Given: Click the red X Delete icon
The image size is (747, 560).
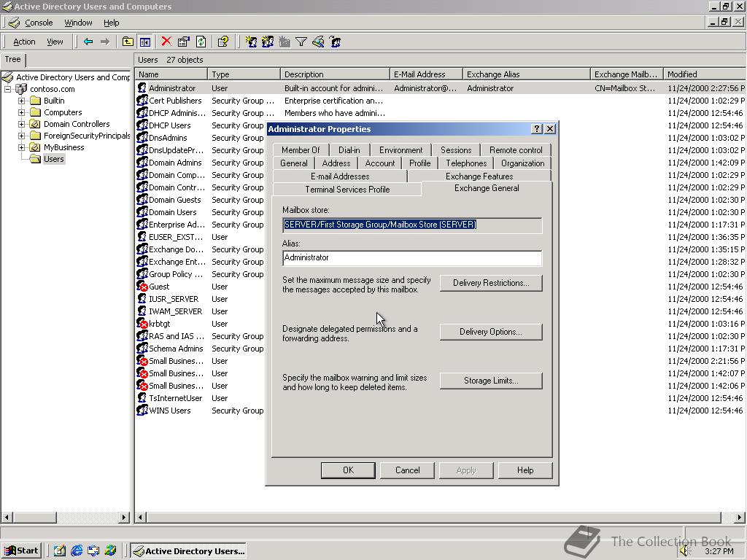Looking at the screenshot, I should [x=166, y=42].
